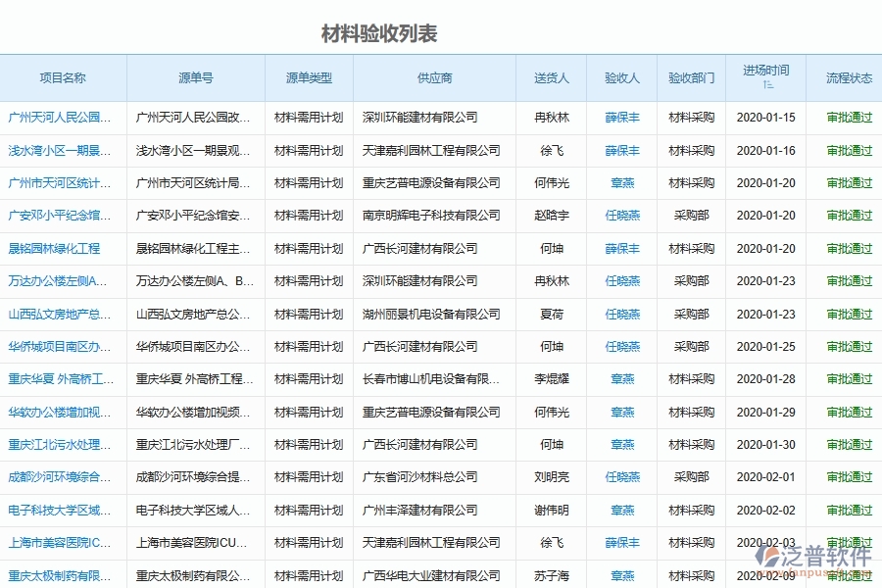Click acceptor link 薛保丰 in first row
This screenshot has height=588, width=882.
pos(621,118)
